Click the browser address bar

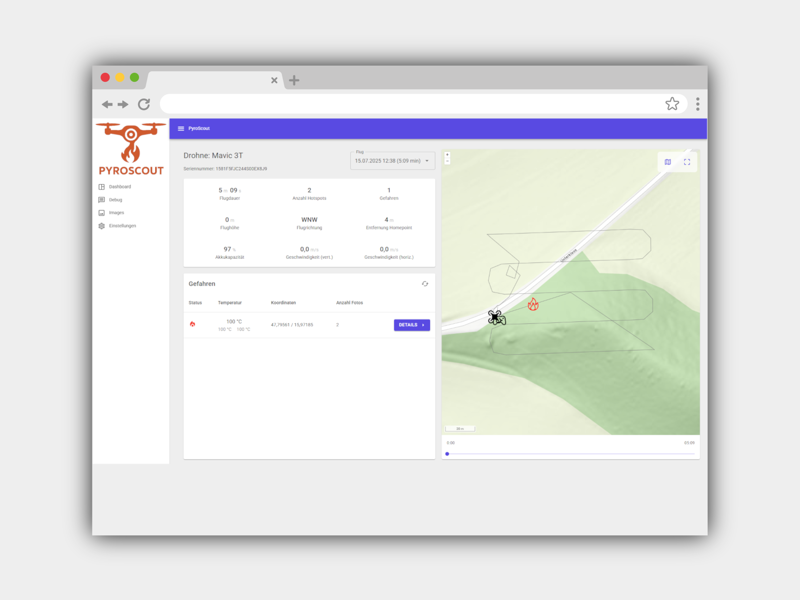(x=411, y=104)
